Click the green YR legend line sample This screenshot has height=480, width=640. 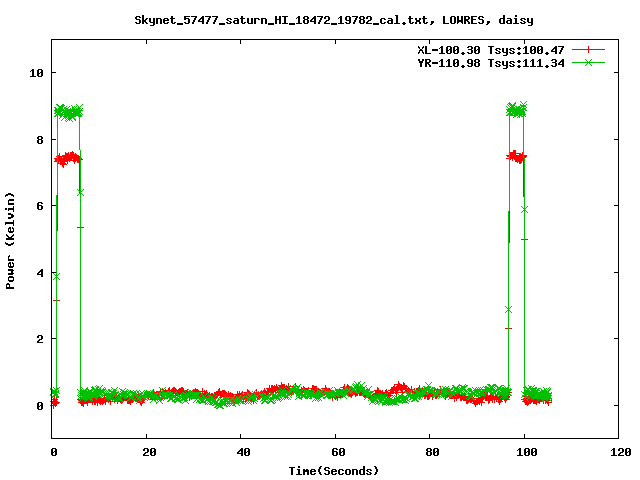point(588,62)
